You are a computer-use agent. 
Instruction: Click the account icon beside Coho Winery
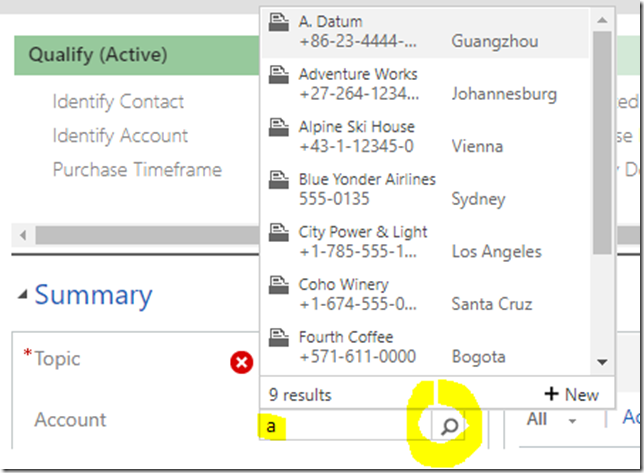280,285
